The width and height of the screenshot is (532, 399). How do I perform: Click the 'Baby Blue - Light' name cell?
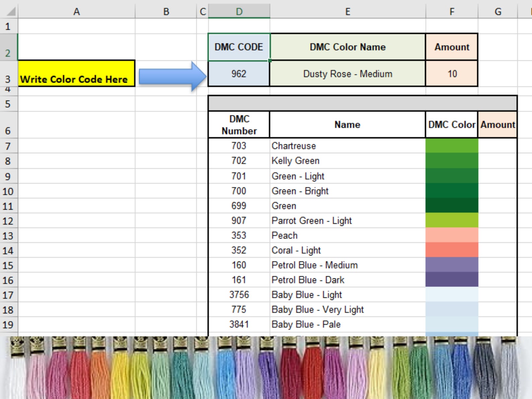pyautogui.click(x=347, y=294)
